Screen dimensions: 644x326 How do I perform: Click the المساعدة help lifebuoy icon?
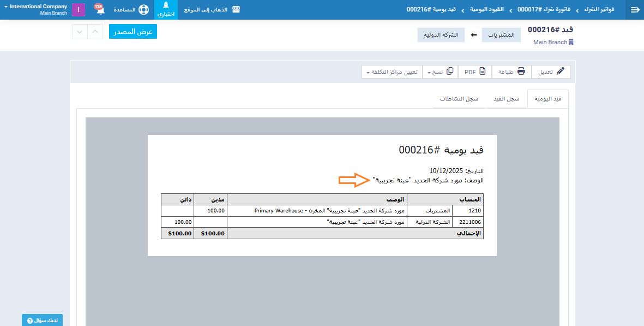(143, 10)
